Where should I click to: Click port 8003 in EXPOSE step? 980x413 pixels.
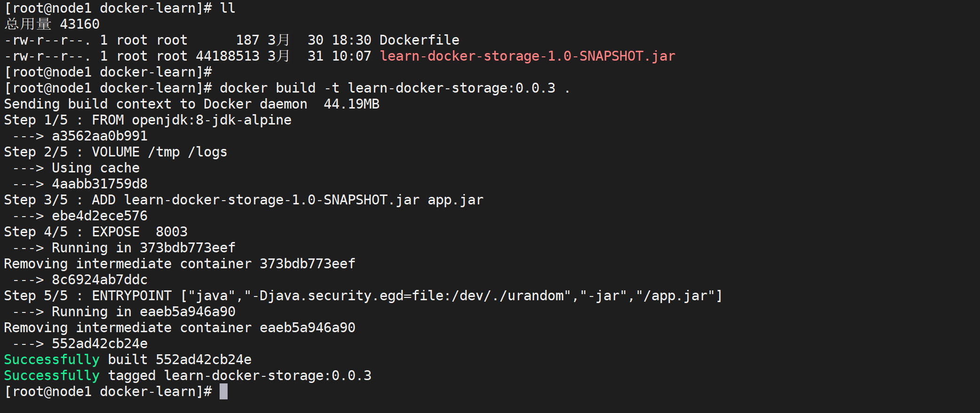pyautogui.click(x=172, y=232)
